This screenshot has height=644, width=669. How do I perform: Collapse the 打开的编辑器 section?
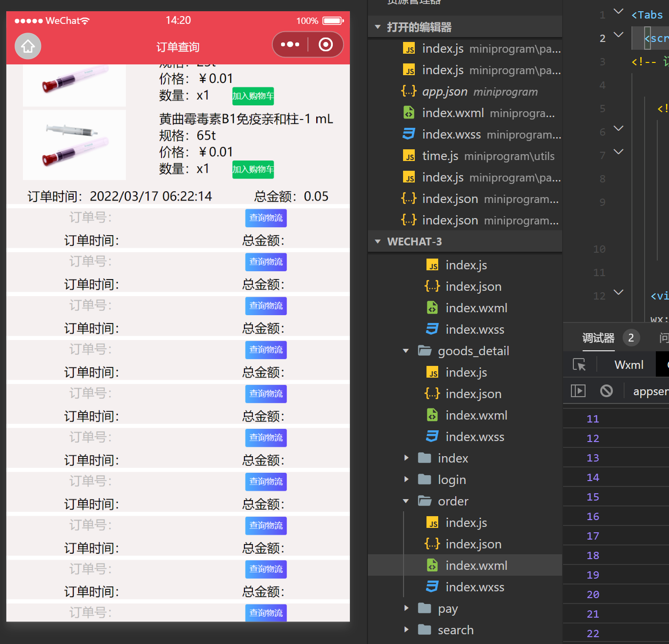tap(377, 27)
